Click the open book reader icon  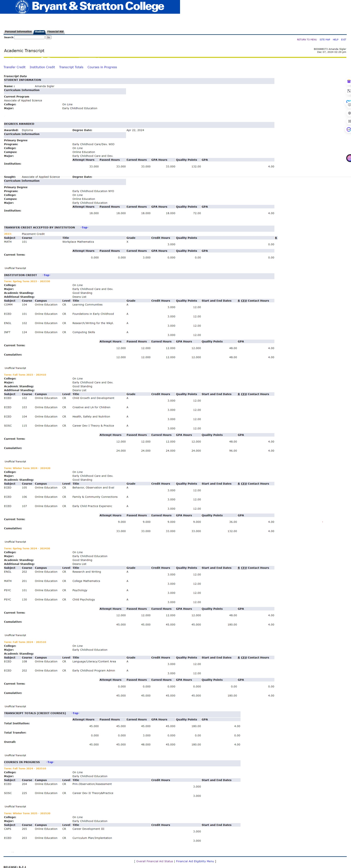pos(349,105)
